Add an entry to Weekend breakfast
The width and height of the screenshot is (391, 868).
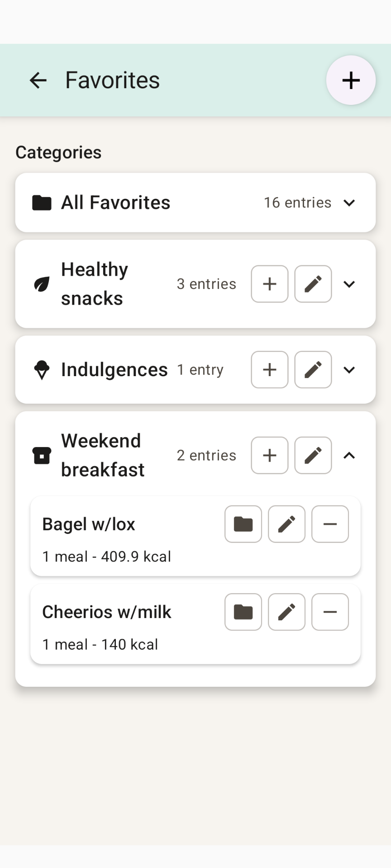269,455
